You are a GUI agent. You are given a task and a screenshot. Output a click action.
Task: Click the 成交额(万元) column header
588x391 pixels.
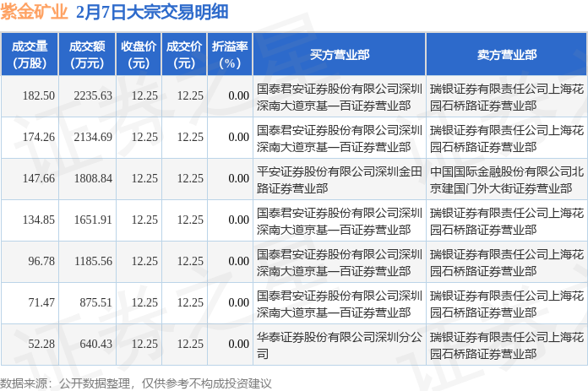pos(87,54)
